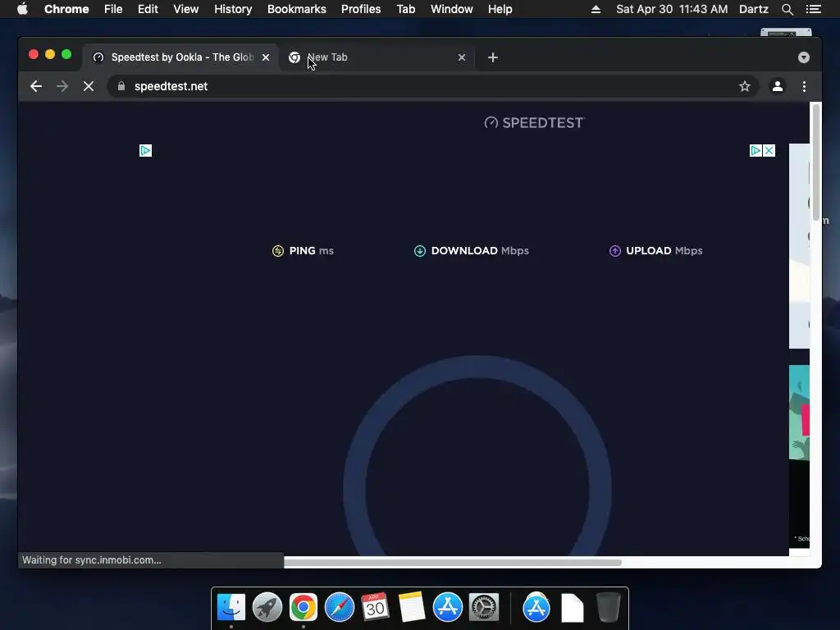
Task: Click the UPLOAD arrow icon
Action: 615,251
